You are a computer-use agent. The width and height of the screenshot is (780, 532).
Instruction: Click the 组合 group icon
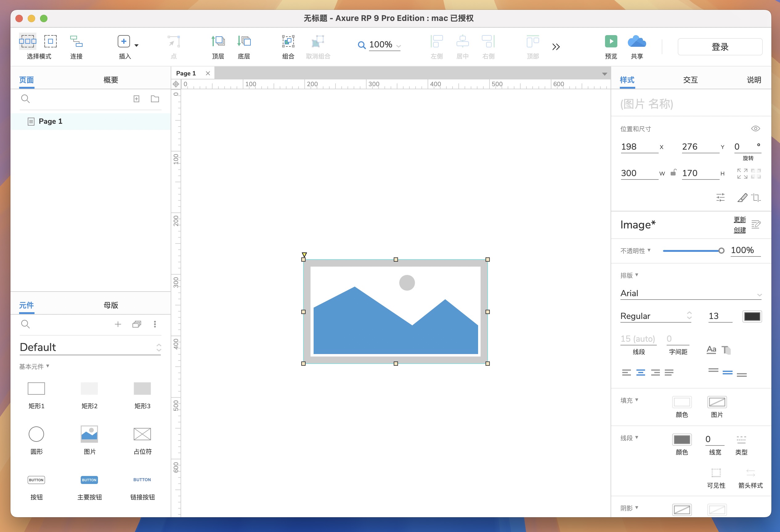pyautogui.click(x=288, y=41)
